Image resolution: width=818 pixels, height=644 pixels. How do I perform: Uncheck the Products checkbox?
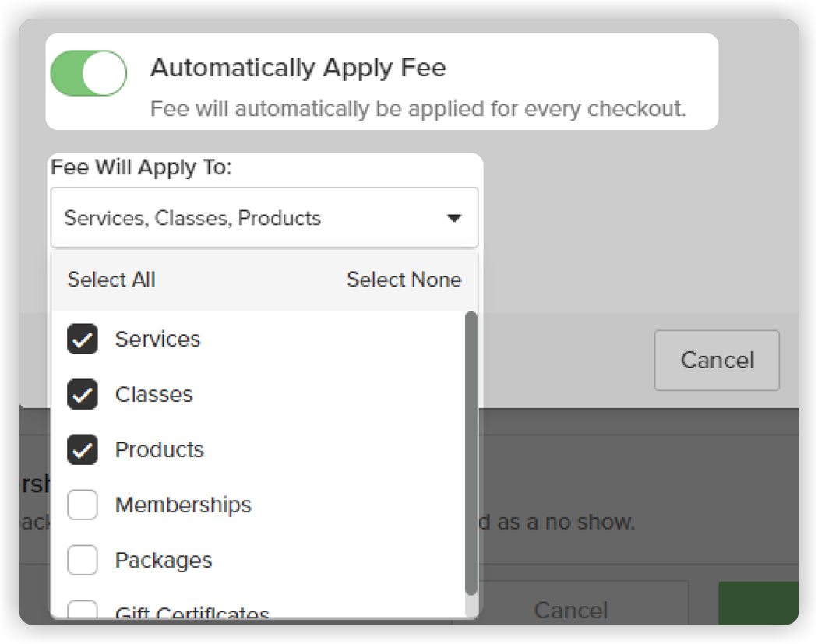pos(83,449)
